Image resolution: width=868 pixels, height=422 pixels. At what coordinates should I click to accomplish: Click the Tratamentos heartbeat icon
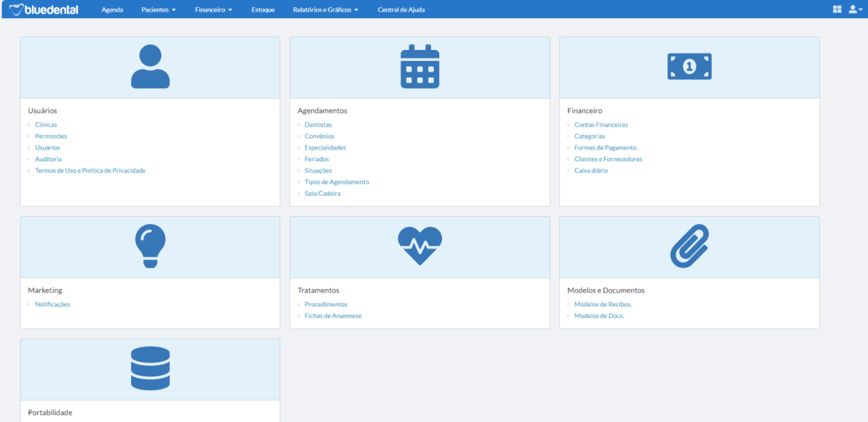(x=420, y=246)
